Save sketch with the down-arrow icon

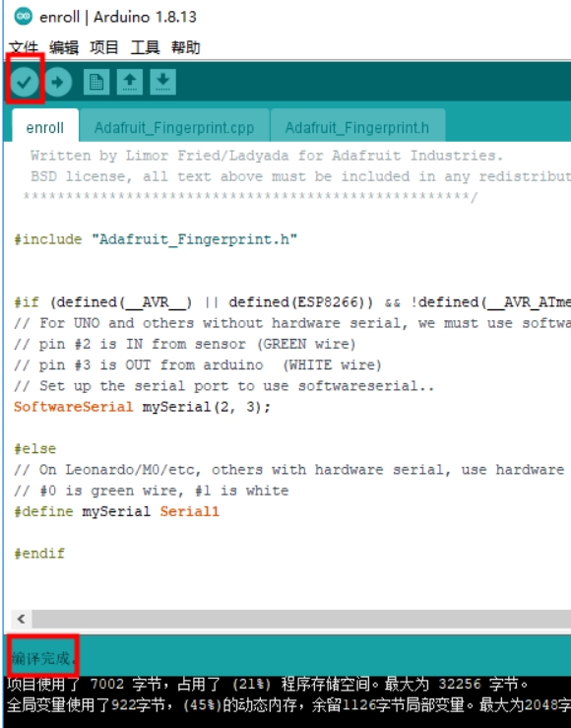pos(162,82)
